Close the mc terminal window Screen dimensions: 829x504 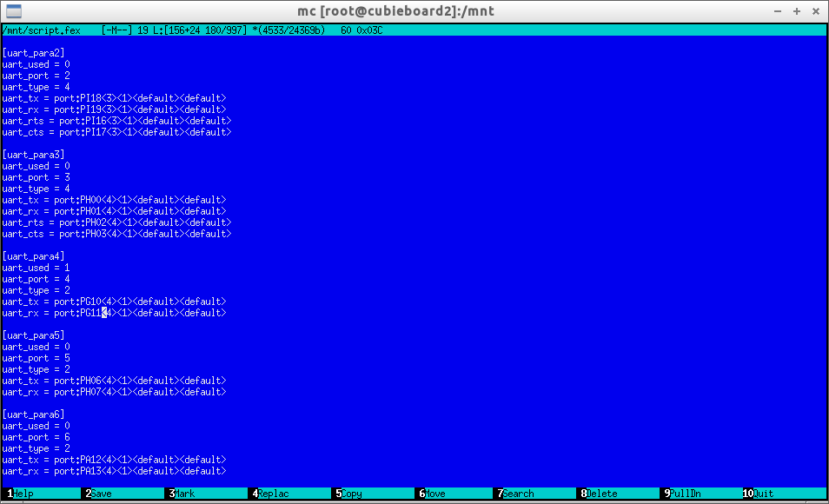coord(816,11)
